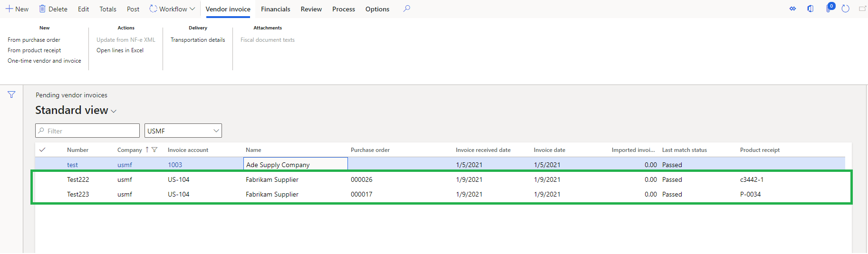This screenshot has height=254, width=868.
Task: Open the filter pane funnel icon
Action: click(x=11, y=95)
